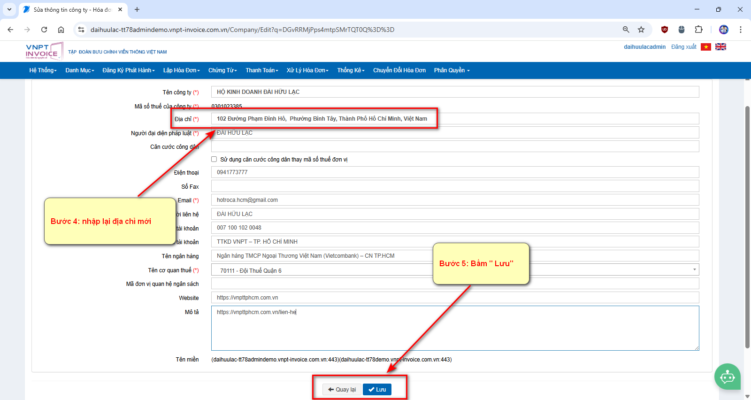The image size is (751, 400).
Task: Switch language with UK flag
Action: pyautogui.click(x=720, y=47)
